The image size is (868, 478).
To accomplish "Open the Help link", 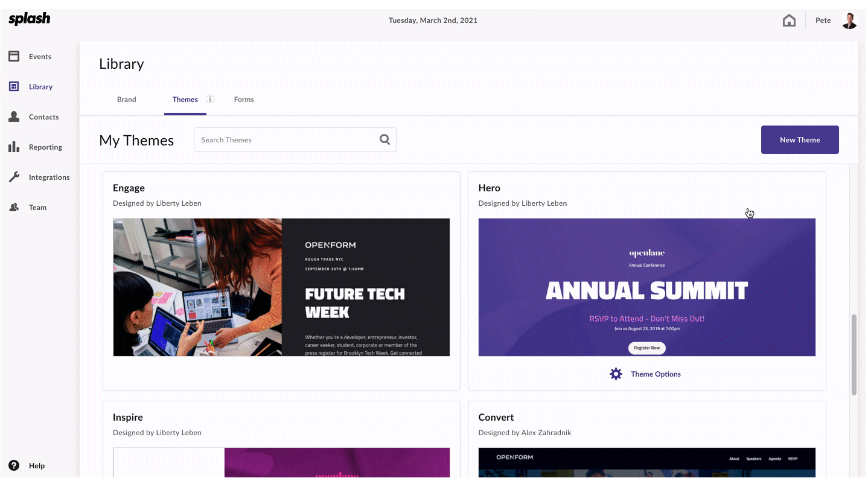I will click(37, 466).
